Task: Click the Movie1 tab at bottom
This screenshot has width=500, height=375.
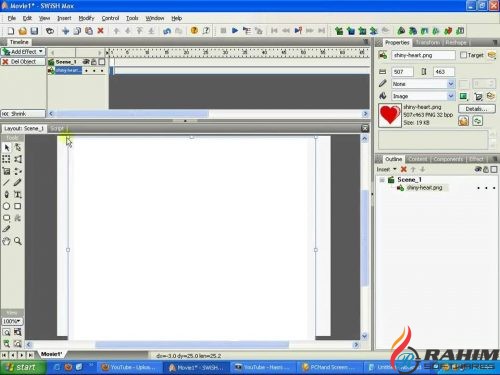Action: (x=52, y=354)
